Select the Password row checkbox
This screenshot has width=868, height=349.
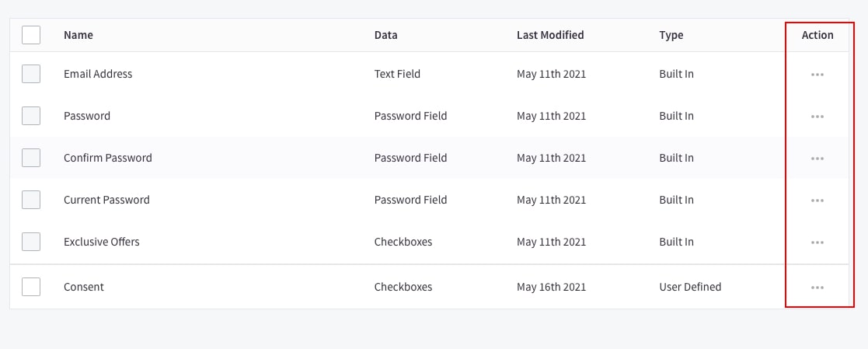pyautogui.click(x=31, y=116)
